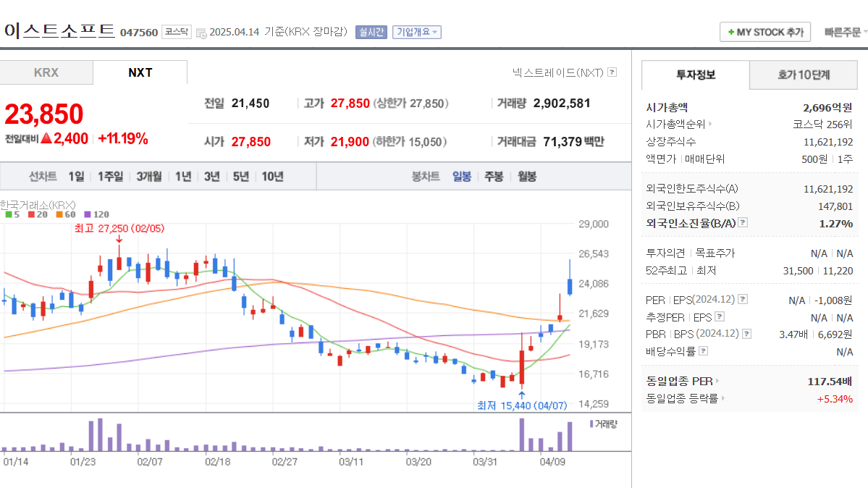The image size is (868, 488).
Task: Click the 거래량 value 2,902,581
Action: [x=562, y=104]
